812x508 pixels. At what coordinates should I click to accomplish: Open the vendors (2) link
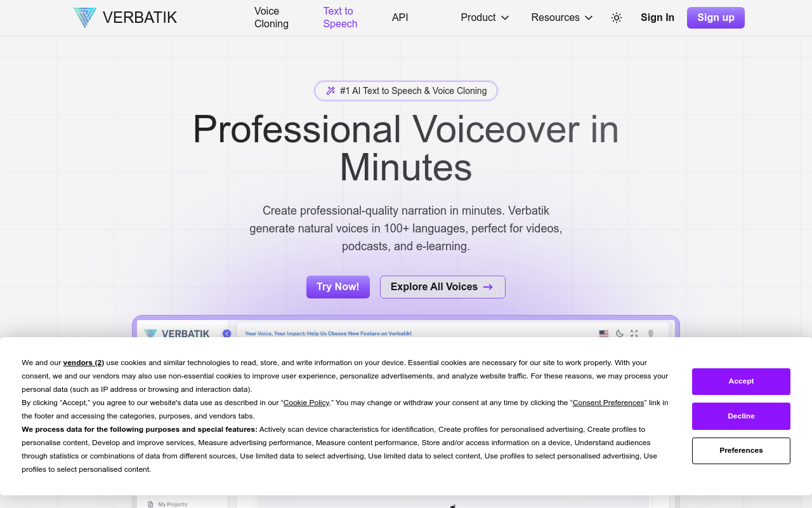click(84, 363)
